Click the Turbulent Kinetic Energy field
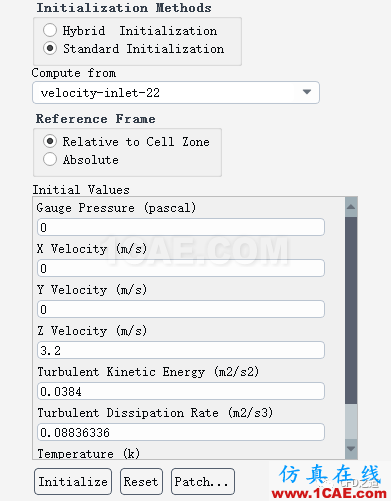This screenshot has width=391, height=501. point(181,391)
